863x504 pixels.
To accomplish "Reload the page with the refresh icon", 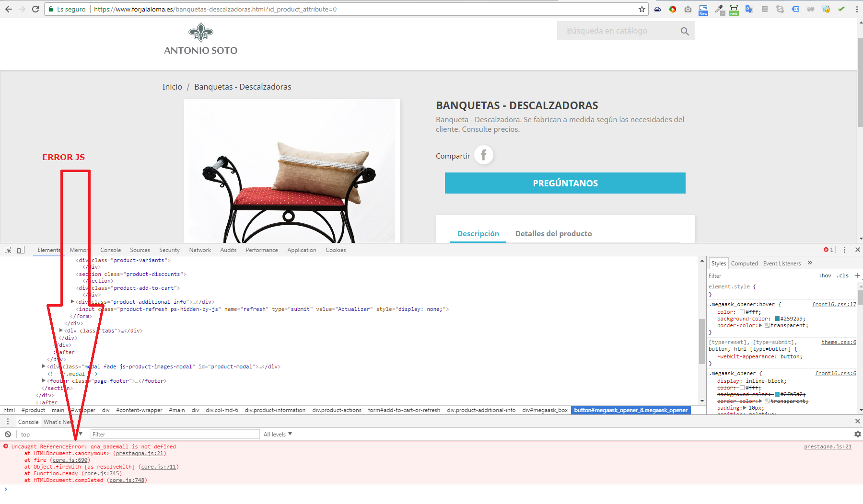I will point(35,9).
